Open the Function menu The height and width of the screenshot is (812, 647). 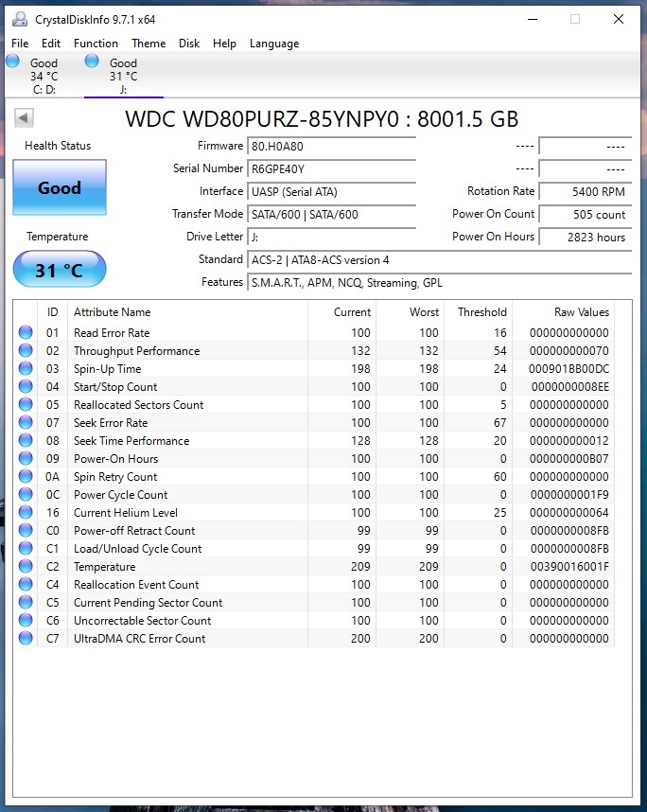coord(96,44)
